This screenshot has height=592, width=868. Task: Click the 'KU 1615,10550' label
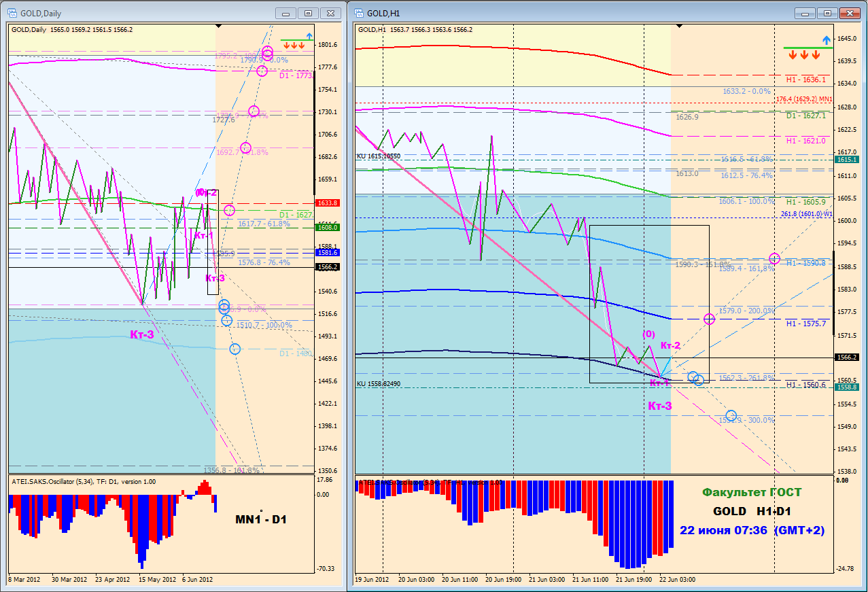coord(379,156)
